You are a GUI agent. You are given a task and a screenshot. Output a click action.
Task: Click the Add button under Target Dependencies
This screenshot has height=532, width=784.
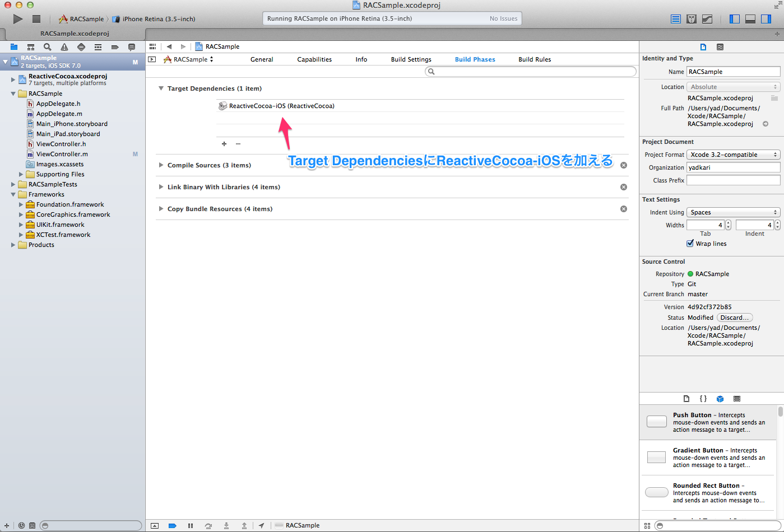pyautogui.click(x=224, y=144)
